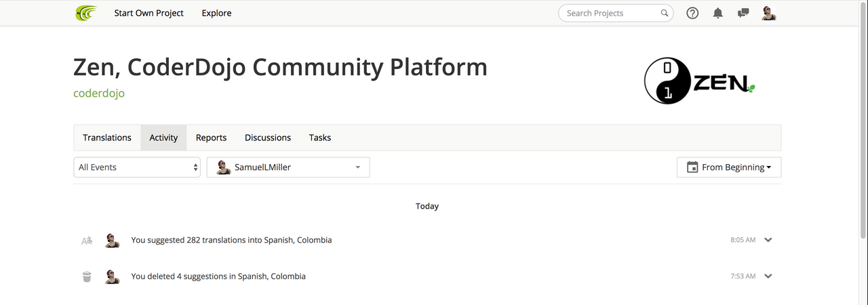Open notifications bell icon
The height and width of the screenshot is (305, 868).
tap(718, 13)
